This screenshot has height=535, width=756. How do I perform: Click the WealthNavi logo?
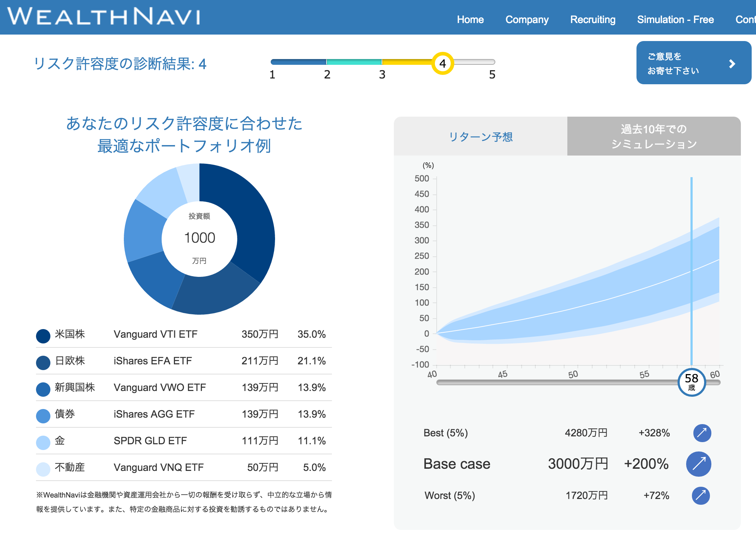[104, 17]
